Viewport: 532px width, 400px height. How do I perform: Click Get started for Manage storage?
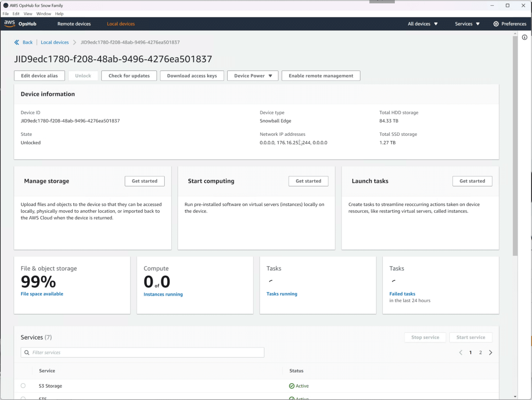point(144,181)
